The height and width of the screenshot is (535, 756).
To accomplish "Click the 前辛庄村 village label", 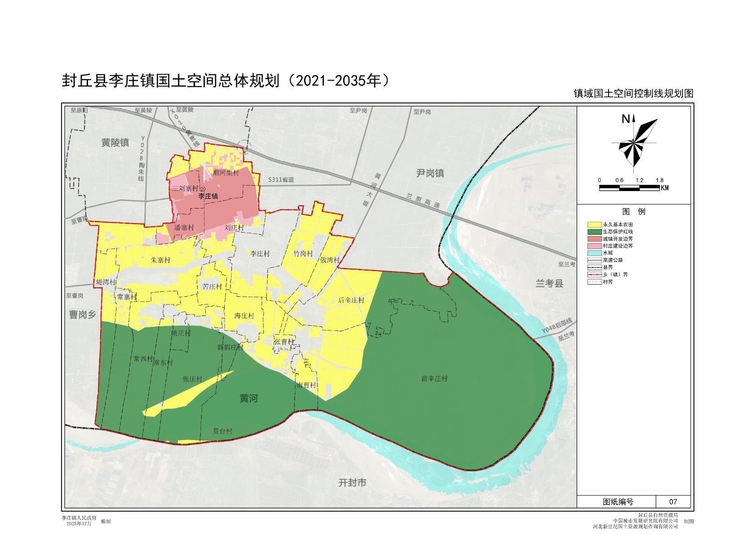I will tap(434, 379).
